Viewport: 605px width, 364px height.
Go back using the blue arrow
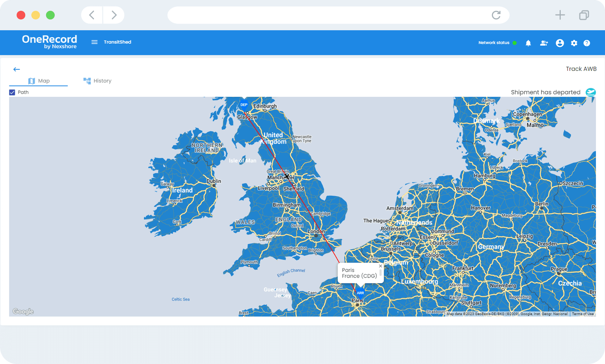coord(17,69)
